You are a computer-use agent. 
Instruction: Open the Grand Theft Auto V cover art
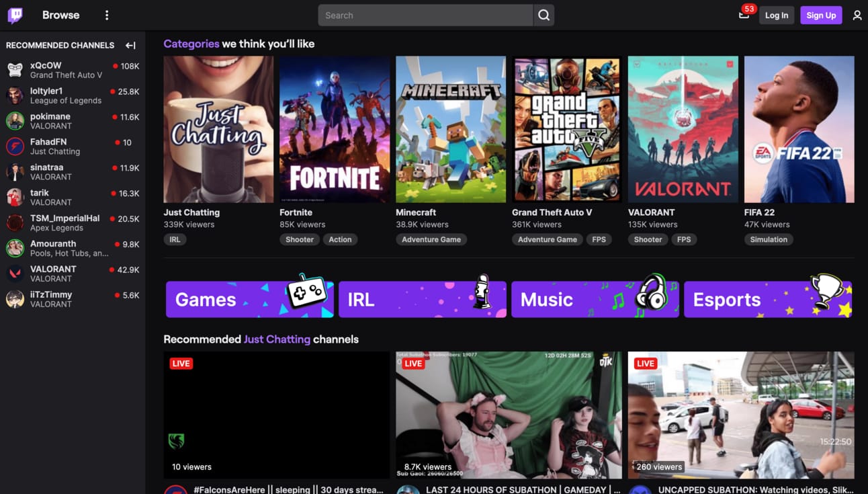(567, 129)
